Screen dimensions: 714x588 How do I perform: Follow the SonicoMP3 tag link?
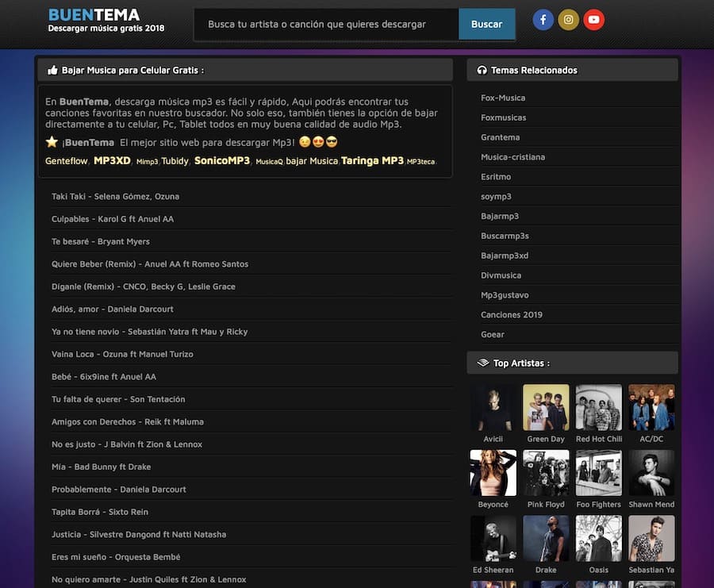tap(222, 161)
